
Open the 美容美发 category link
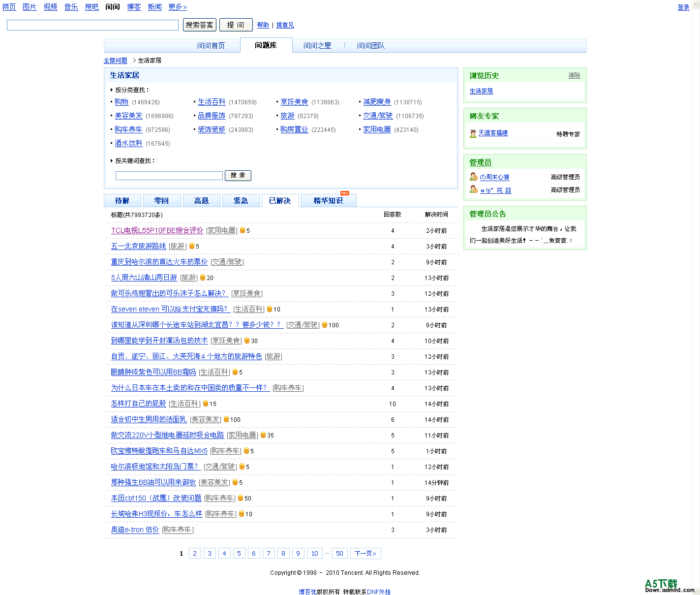coord(128,116)
